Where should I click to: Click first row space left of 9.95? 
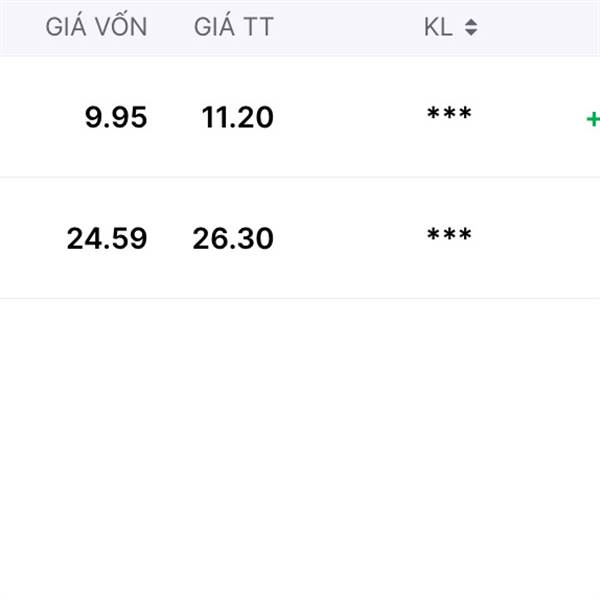point(40,117)
